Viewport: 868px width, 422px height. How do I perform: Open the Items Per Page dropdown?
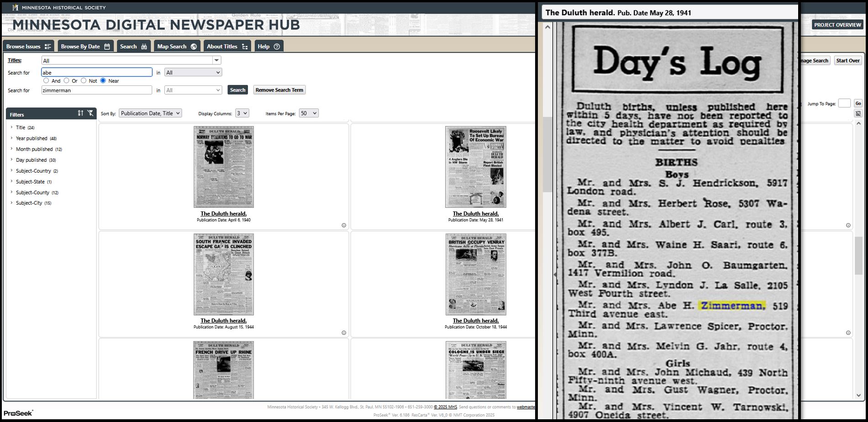pos(308,113)
